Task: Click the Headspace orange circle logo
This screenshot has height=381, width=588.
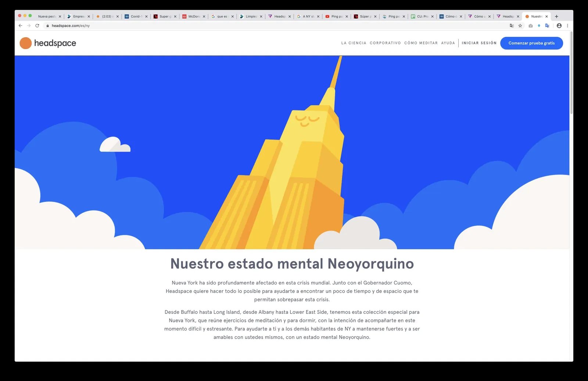Action: 25,43
